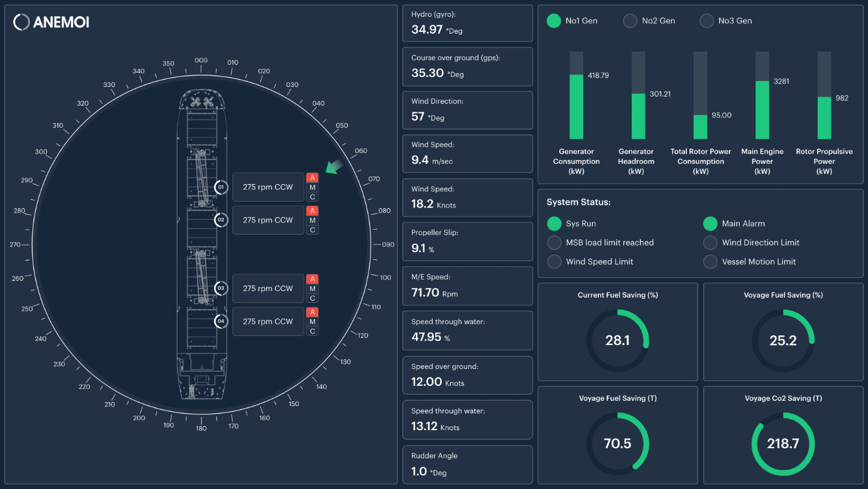Click rotor 01 rpm field 275 rpm CCW
The height and width of the screenshot is (489, 868).
point(268,187)
